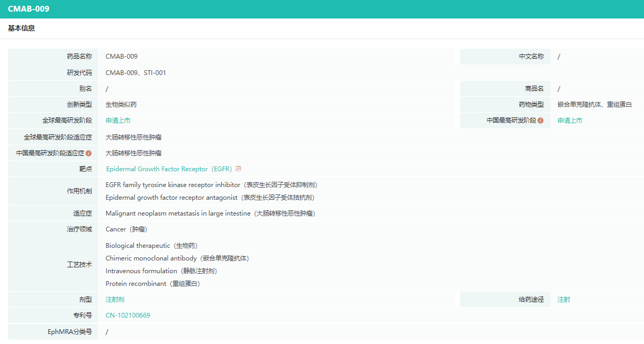Image resolution: width=644 pixels, height=344 pixels.
Task: Select the 基本信息 section heading
Action: click(22, 29)
